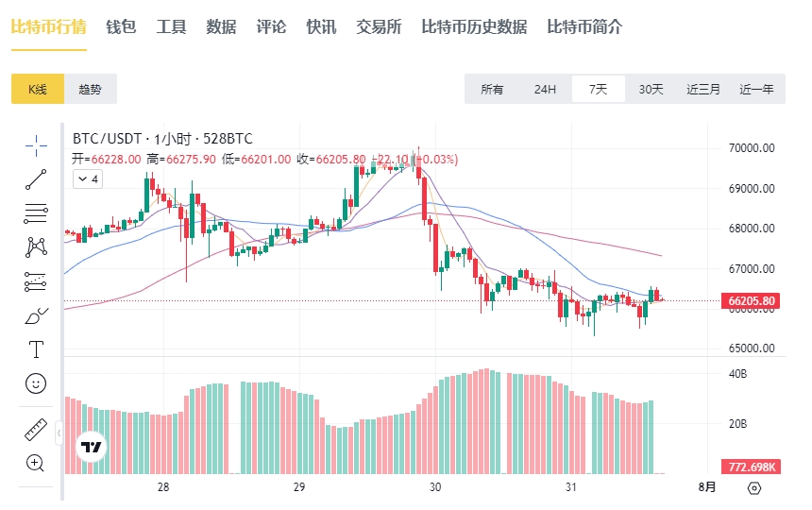The width and height of the screenshot is (812, 510).
Task: Open the 钱包 tab
Action: click(121, 27)
